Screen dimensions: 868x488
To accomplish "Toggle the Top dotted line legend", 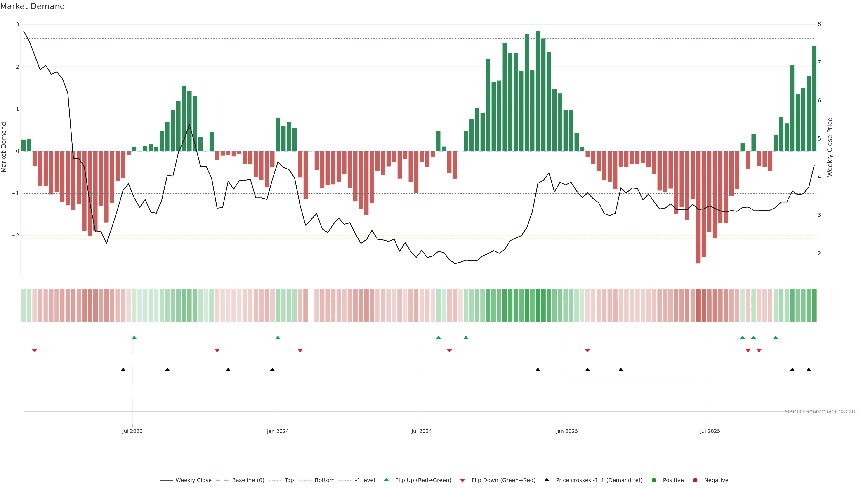I will [x=289, y=480].
